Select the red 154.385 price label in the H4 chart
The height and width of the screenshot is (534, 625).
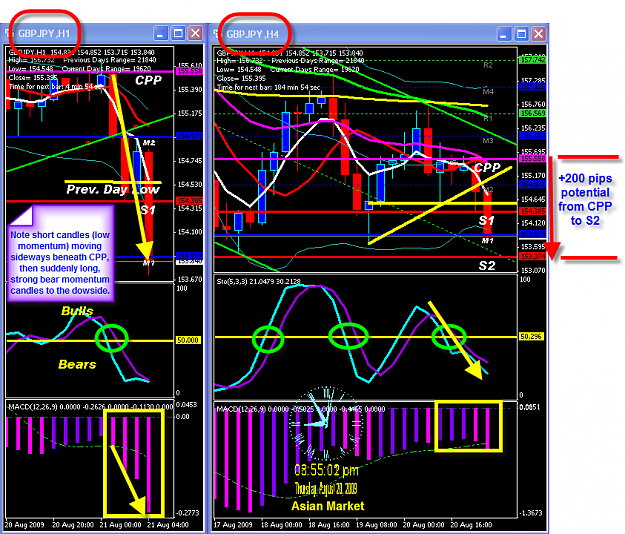pos(533,211)
